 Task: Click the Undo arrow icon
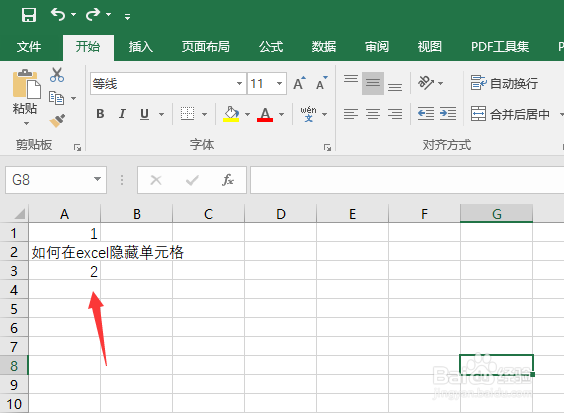(x=58, y=14)
